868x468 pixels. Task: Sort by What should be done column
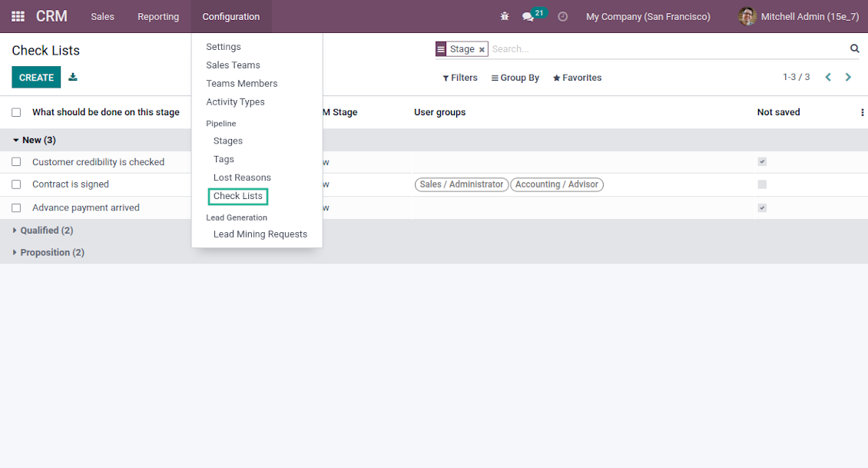106,112
